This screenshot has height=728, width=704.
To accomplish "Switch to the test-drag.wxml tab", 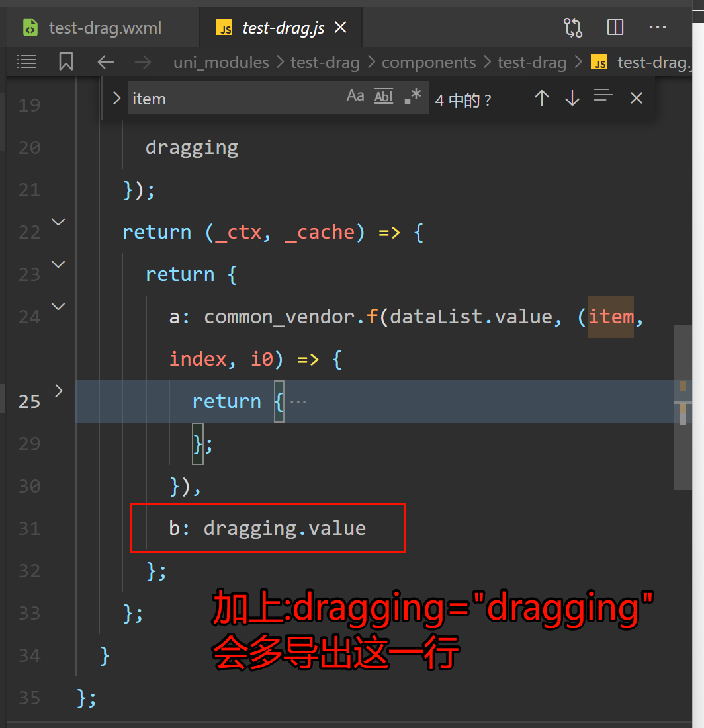I will [x=105, y=28].
